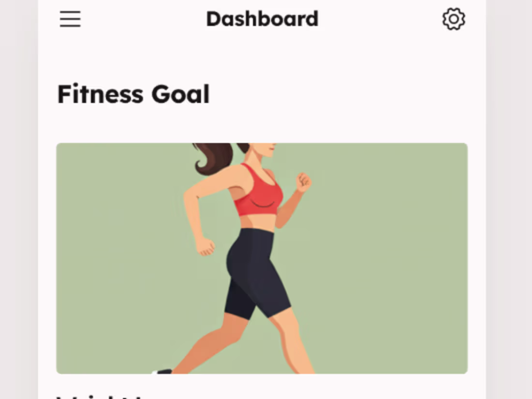The image size is (532, 399).
Task: Select the Fitness Goal heading
Action: point(133,94)
